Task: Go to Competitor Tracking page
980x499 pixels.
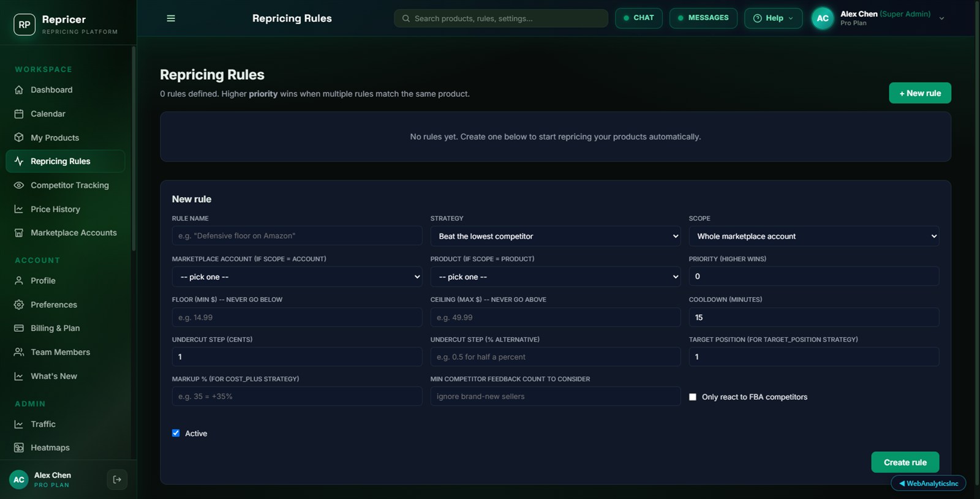Action: 66,186
